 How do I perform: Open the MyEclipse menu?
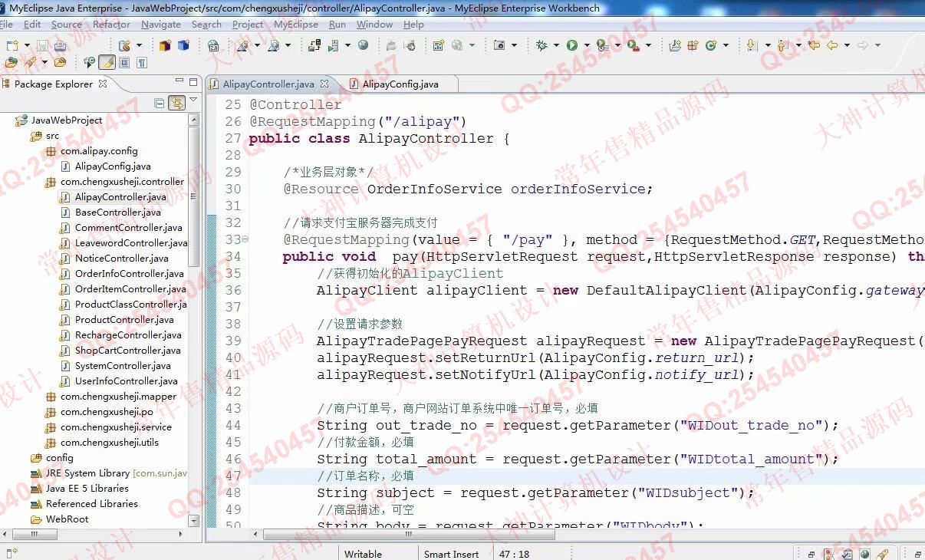(x=296, y=25)
